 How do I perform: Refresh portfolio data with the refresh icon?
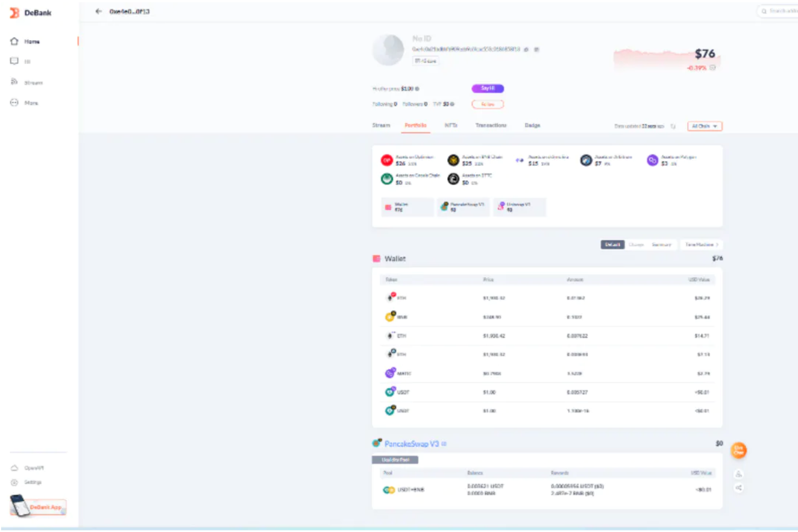pyautogui.click(x=673, y=126)
